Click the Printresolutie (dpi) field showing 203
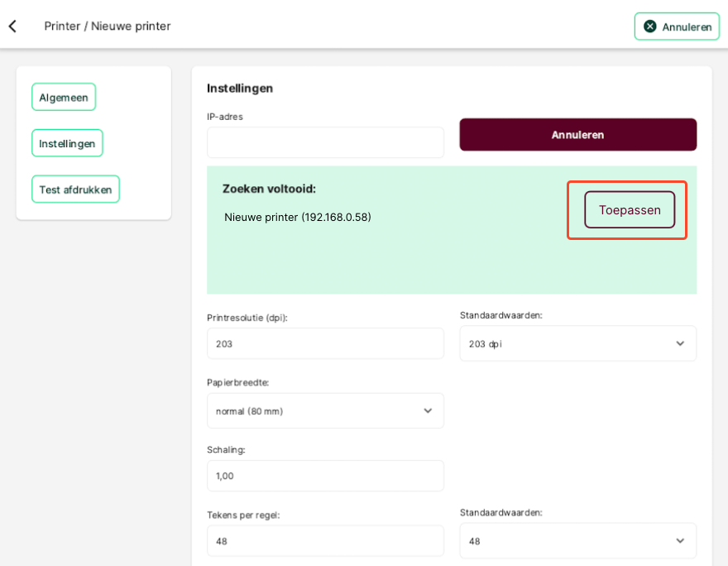The width and height of the screenshot is (728, 566). pos(325,343)
